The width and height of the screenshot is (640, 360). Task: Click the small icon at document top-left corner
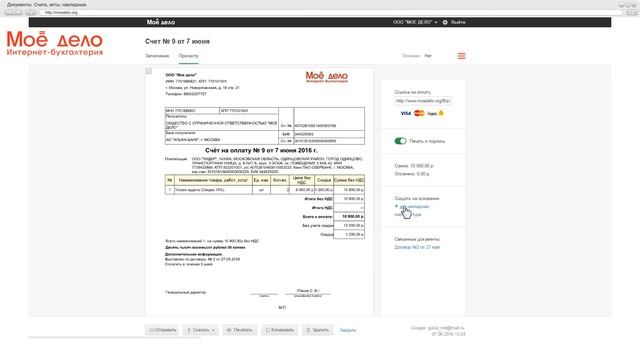pyautogui.click(x=149, y=71)
